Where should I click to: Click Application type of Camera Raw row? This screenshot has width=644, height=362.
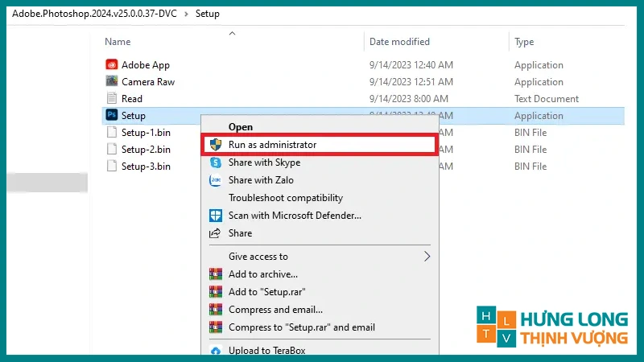click(539, 82)
